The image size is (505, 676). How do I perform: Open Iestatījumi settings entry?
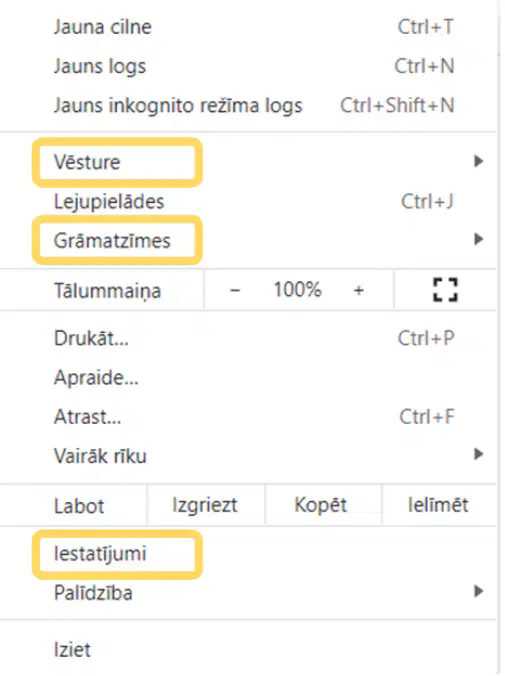tap(248, 554)
